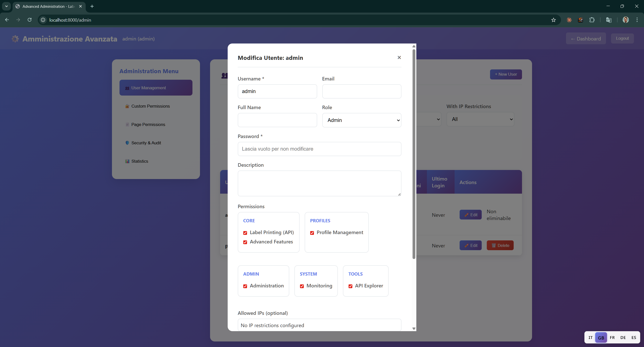This screenshot has height=347, width=644.
Task: Switch language to IT
Action: pos(590,337)
